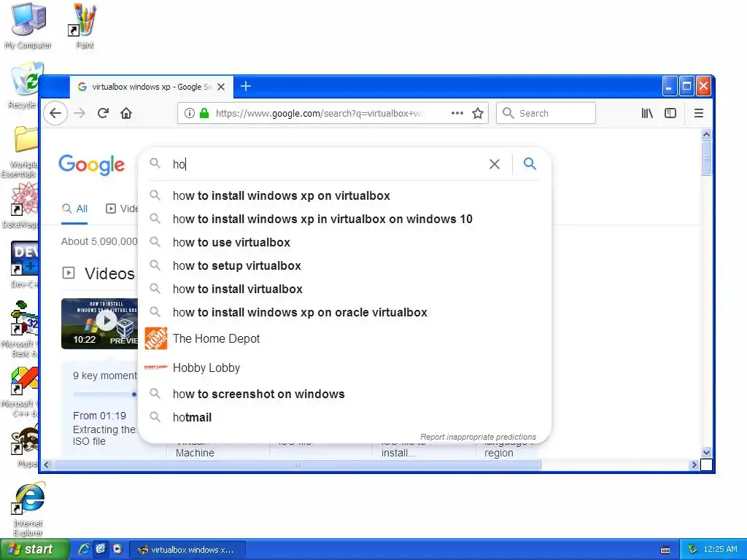Viewport: 747px width, 560px height.
Task: Choose suggestion how to use virtualbox
Action: coord(344,242)
